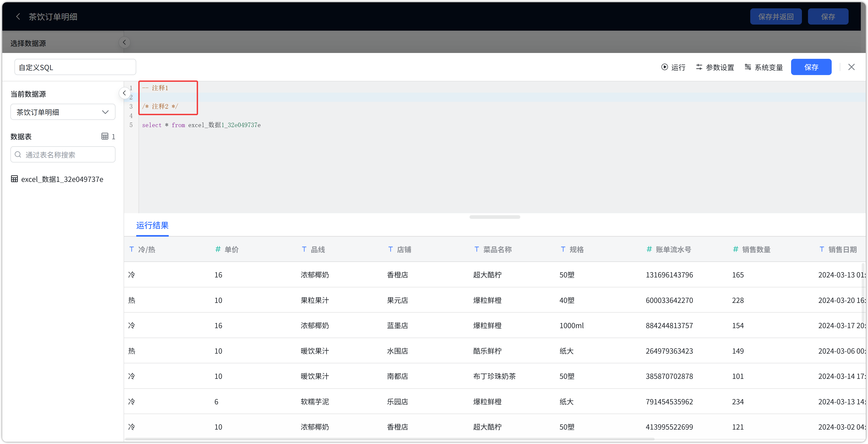
Task: Click the dark header 保存 button
Action: click(828, 16)
